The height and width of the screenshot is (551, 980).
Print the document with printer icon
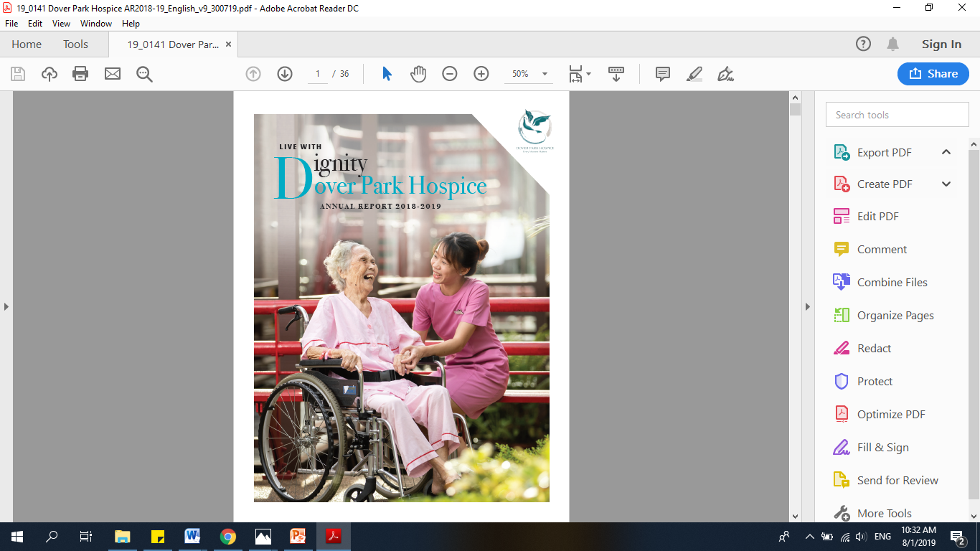coord(80,74)
